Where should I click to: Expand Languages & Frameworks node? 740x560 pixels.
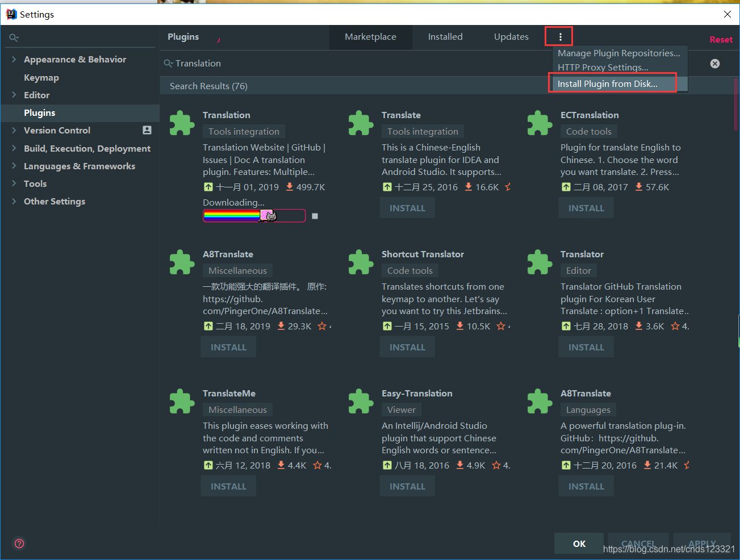pos(14,166)
